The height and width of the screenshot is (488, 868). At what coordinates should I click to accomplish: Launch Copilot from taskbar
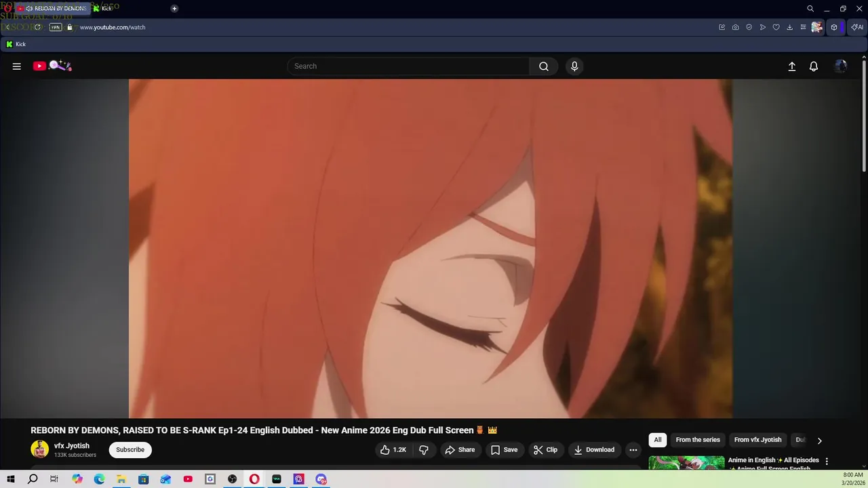point(77,479)
